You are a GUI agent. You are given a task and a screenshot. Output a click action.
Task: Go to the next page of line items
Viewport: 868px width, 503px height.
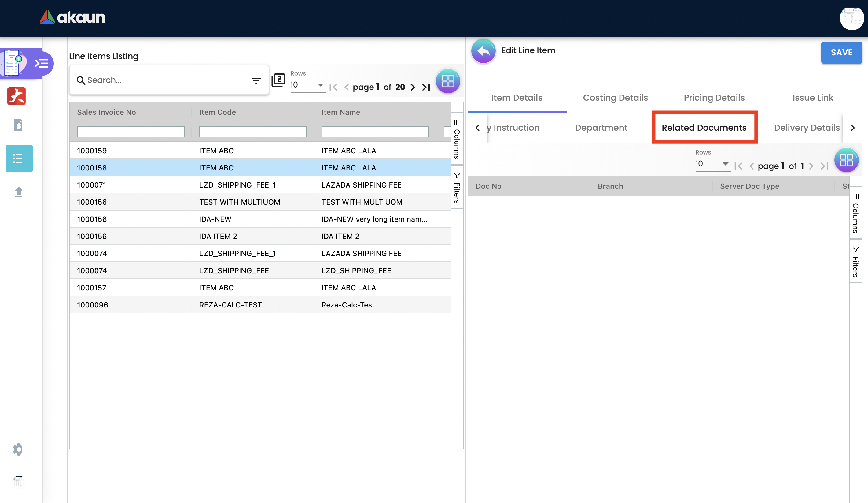coord(413,87)
